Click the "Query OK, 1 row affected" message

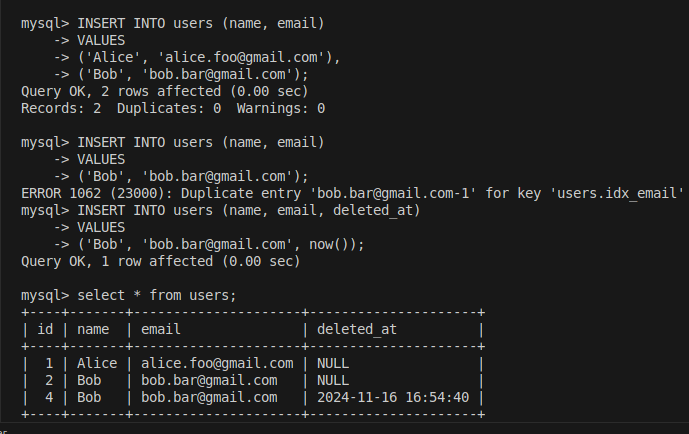[160, 261]
